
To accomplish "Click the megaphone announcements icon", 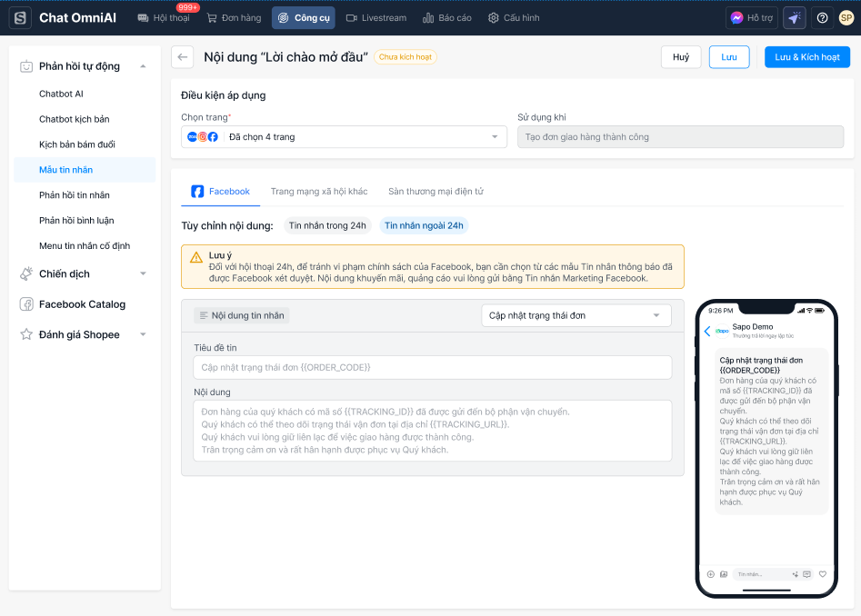I will coord(794,17).
